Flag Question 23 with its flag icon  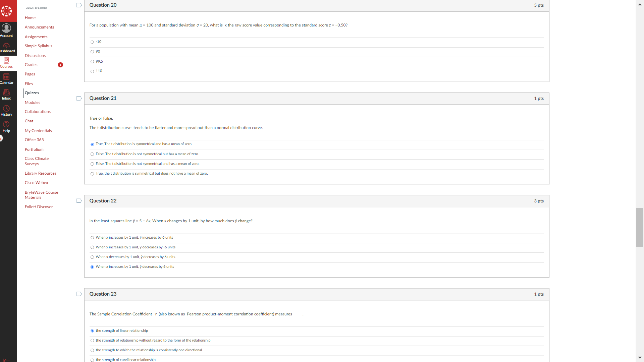click(x=79, y=294)
